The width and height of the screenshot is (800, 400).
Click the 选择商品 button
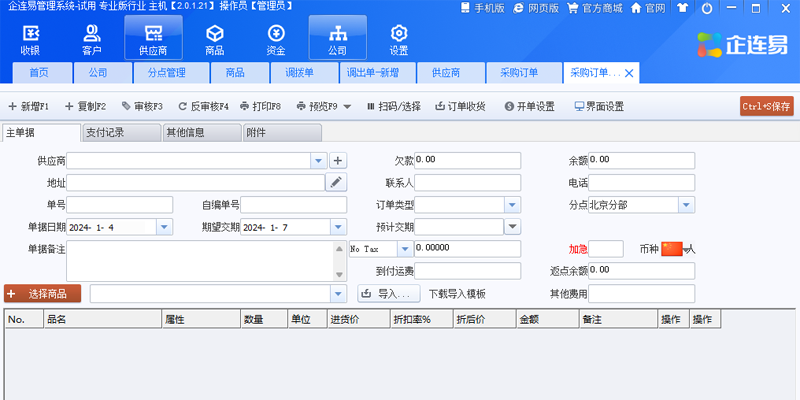42,294
